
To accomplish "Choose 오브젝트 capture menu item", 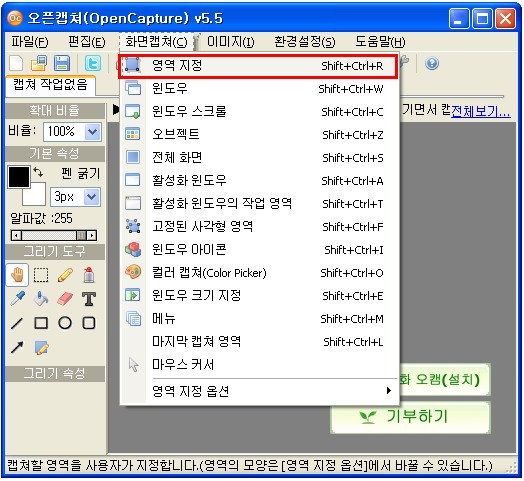I will 259,135.
